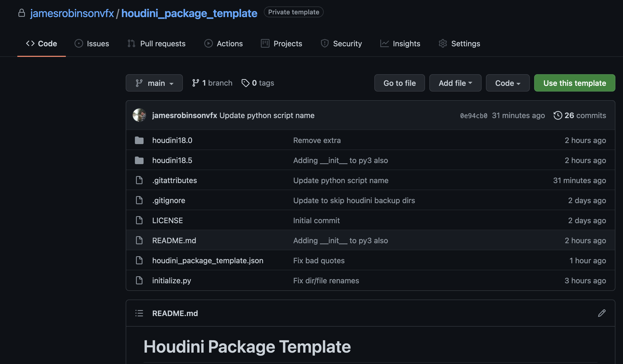
Task: Open the Fix bad quotes commit message
Action: point(319,261)
